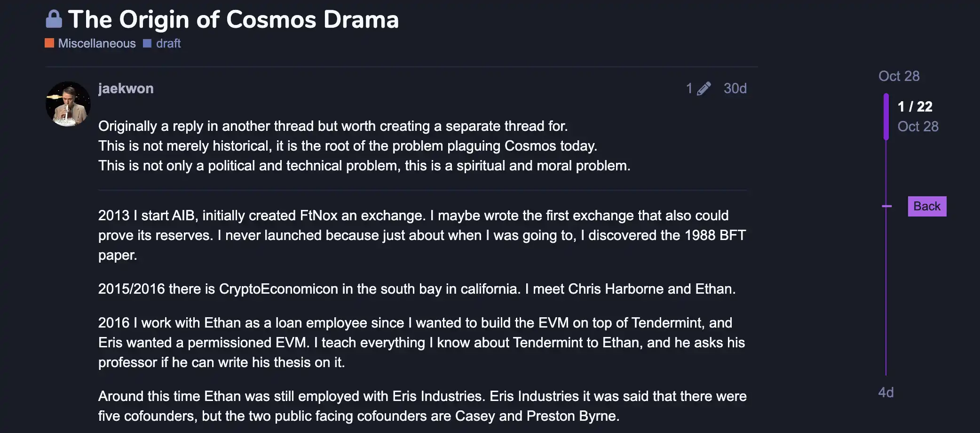The height and width of the screenshot is (433, 980).
Task: Click the timeline track below the Back marker
Action: click(x=886, y=292)
